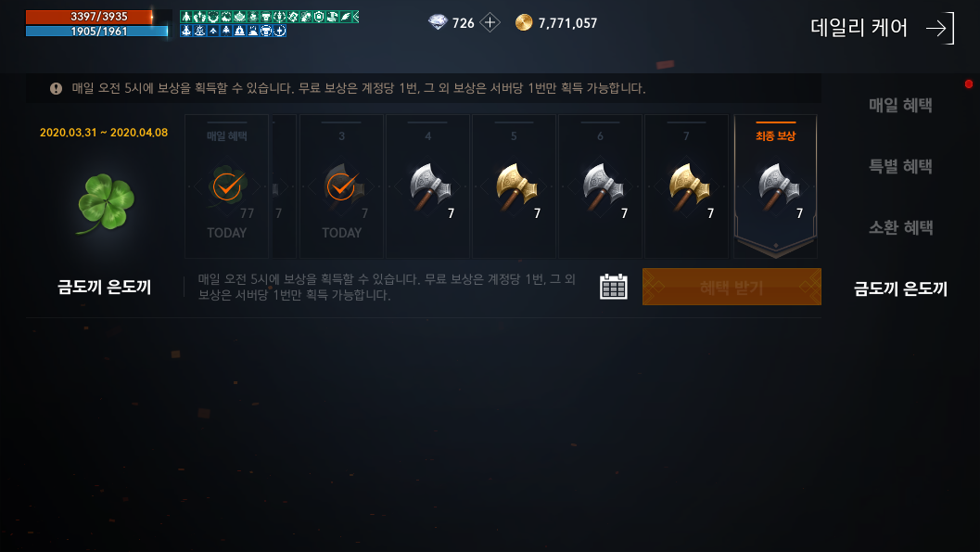Click the gold coin currency icon

(524, 23)
